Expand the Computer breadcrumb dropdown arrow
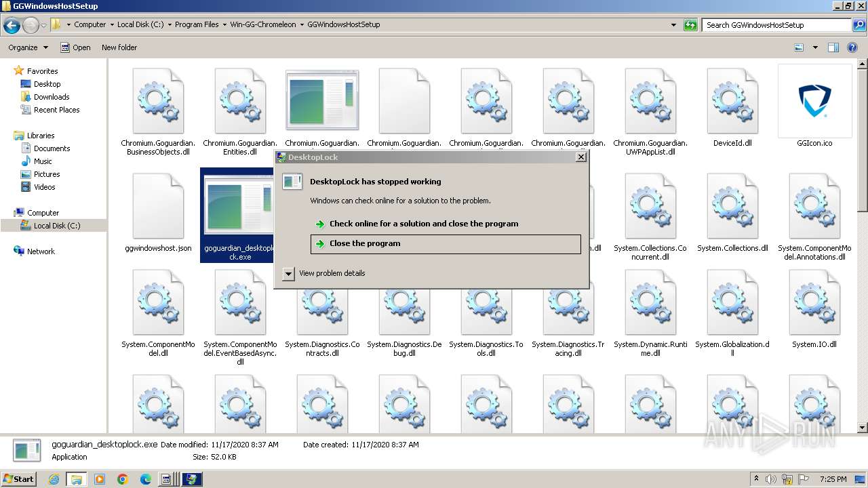The width and height of the screenshot is (868, 488). [111, 24]
